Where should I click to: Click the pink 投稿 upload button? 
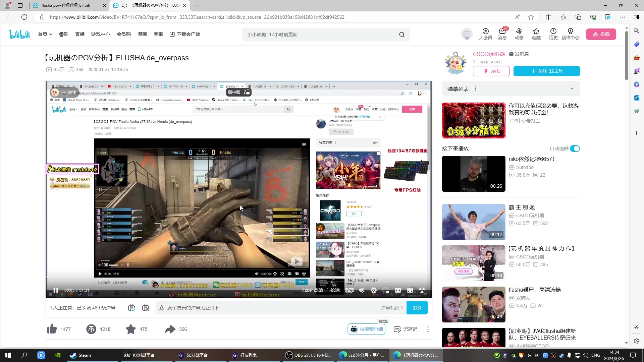point(601,34)
